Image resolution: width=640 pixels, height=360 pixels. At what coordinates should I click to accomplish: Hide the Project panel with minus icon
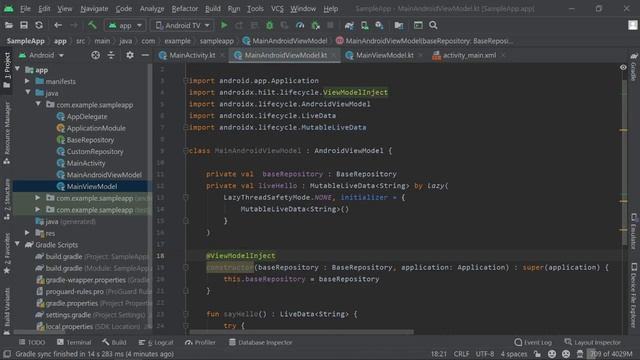[145, 55]
